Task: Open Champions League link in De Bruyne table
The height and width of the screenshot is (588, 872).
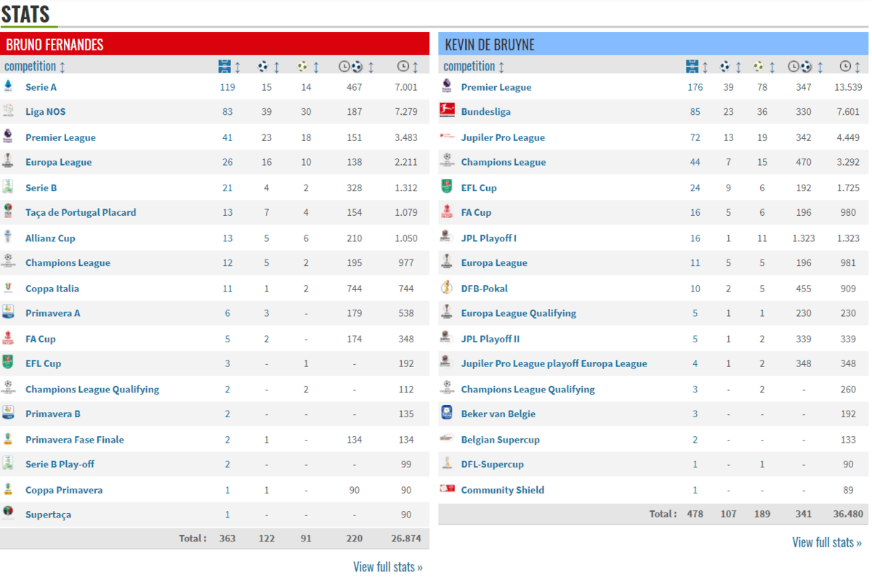Action: [x=504, y=162]
